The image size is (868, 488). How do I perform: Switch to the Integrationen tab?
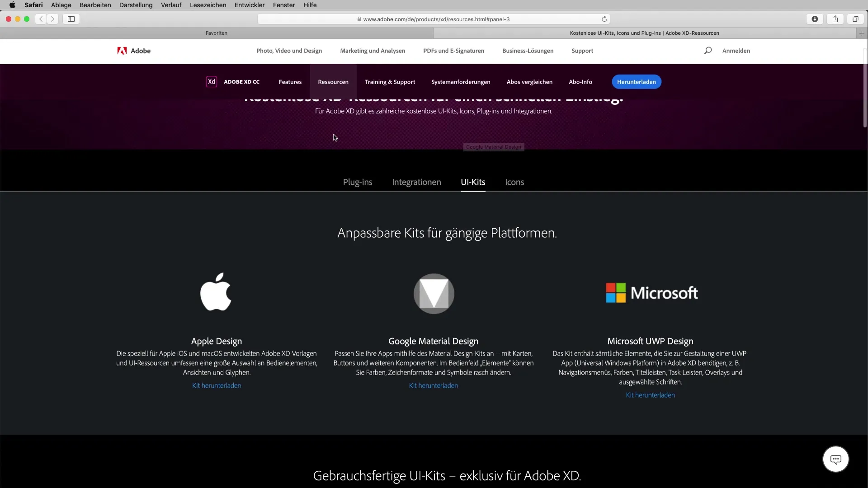coord(416,182)
